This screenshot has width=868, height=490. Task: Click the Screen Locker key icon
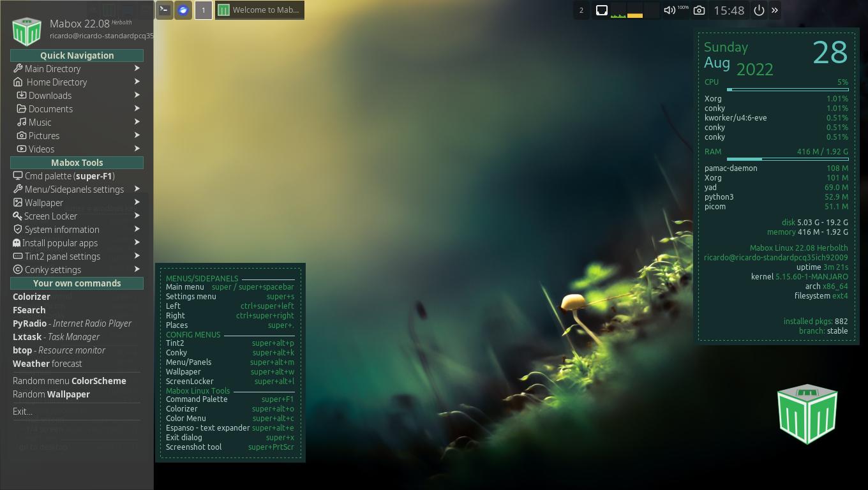coord(17,216)
